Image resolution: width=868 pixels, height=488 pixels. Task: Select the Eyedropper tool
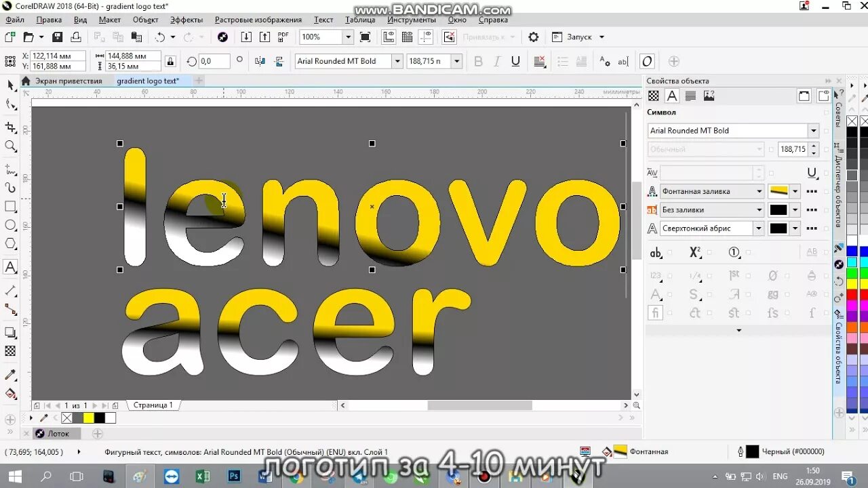(10, 375)
